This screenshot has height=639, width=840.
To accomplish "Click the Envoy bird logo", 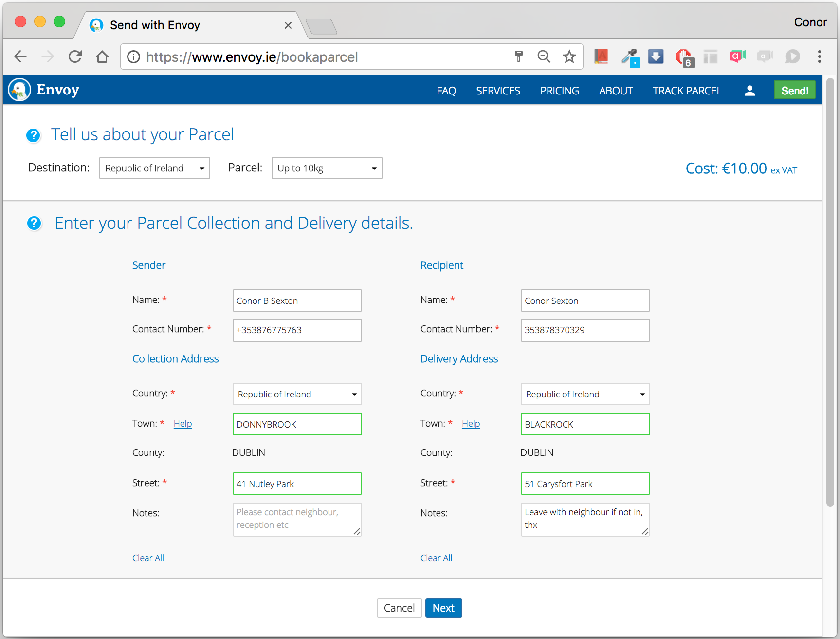I will (x=19, y=90).
